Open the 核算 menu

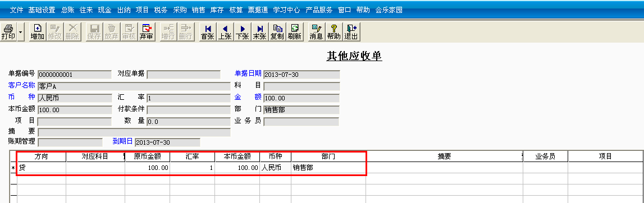(x=236, y=10)
